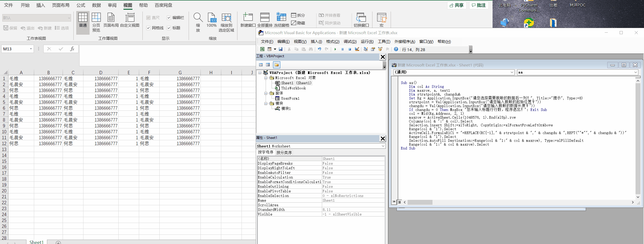Click the 共享 (Share) button
This screenshot has width=644, height=244.
[x=457, y=5]
